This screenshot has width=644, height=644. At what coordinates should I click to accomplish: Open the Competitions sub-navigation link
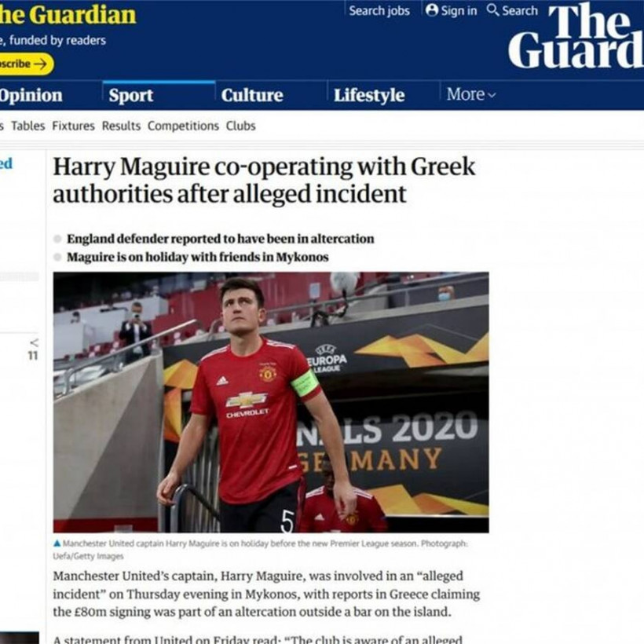pos(183,126)
